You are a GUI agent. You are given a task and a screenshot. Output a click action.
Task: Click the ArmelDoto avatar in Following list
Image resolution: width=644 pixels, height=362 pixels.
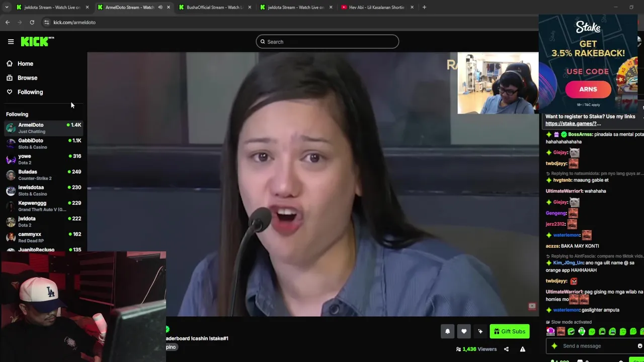11,128
